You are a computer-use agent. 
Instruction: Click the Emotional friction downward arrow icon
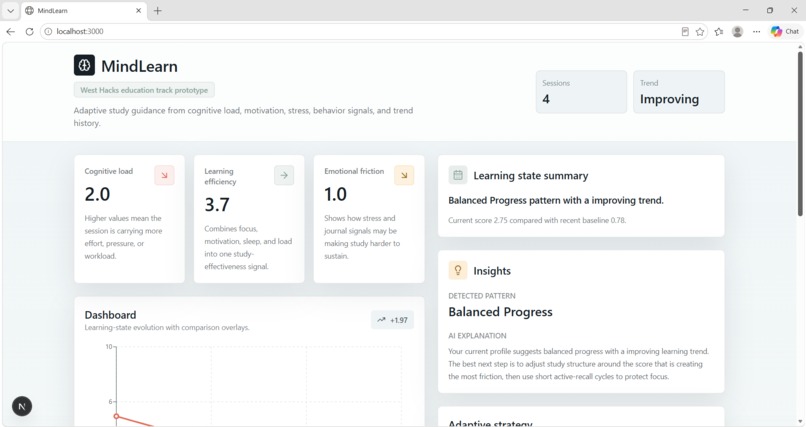404,175
